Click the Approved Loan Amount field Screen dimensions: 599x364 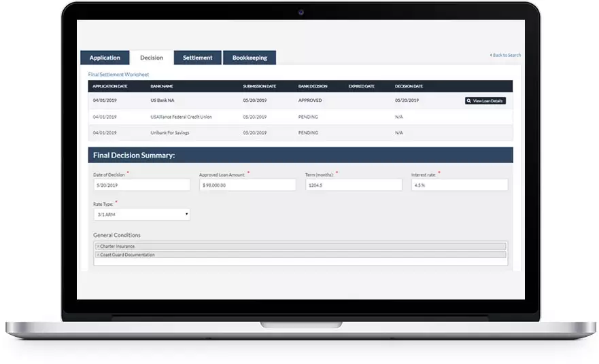click(x=247, y=185)
